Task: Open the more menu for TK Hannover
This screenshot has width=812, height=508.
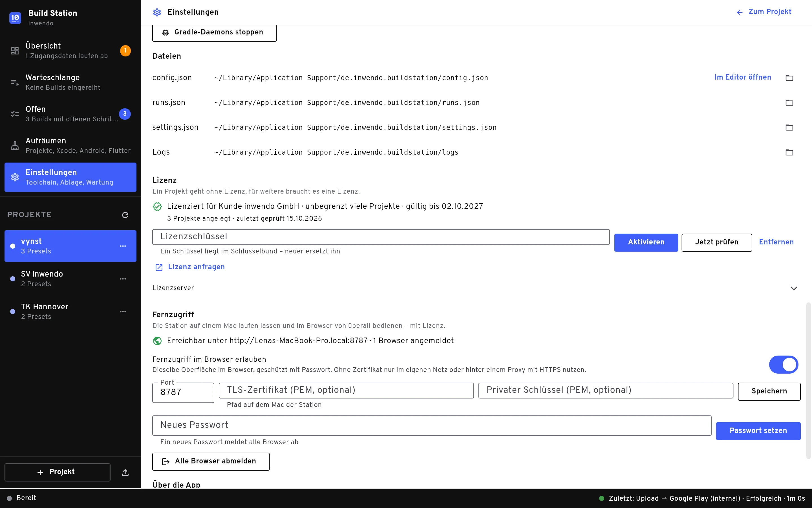Action: [123, 312]
